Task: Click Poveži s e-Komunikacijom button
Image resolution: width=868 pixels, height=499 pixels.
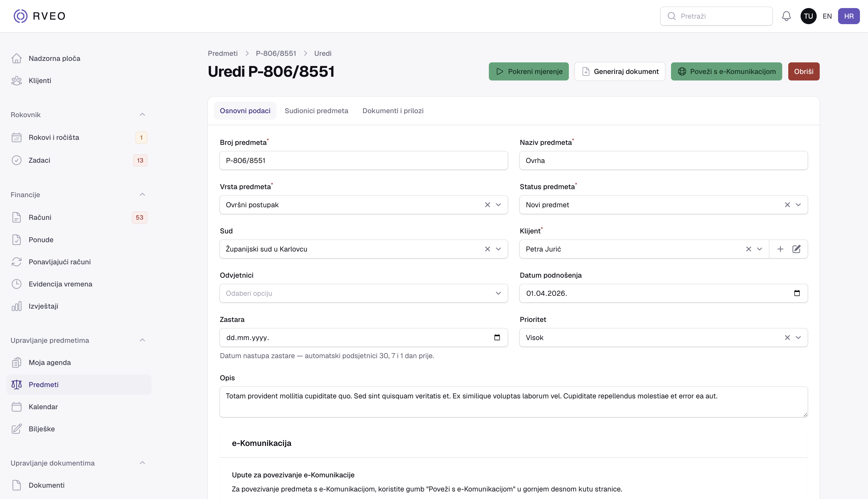Action: (x=726, y=72)
